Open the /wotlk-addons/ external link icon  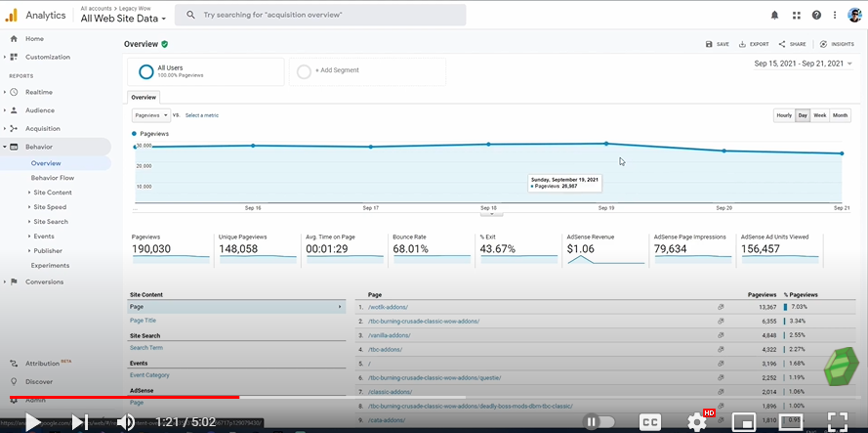coord(721,307)
